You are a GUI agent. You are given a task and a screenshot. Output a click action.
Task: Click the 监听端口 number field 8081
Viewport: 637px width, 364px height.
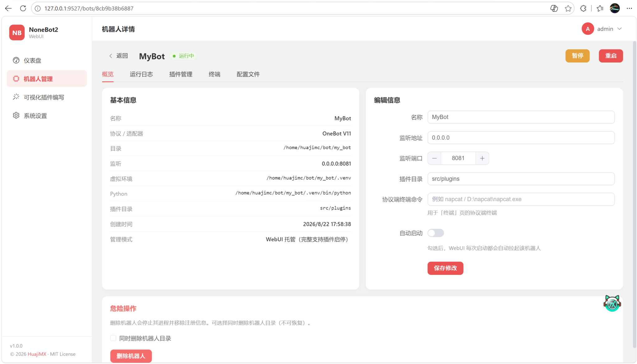pos(458,158)
